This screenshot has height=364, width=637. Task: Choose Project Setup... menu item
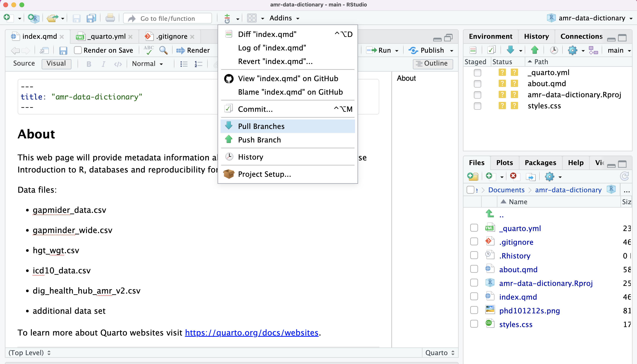pos(288,174)
